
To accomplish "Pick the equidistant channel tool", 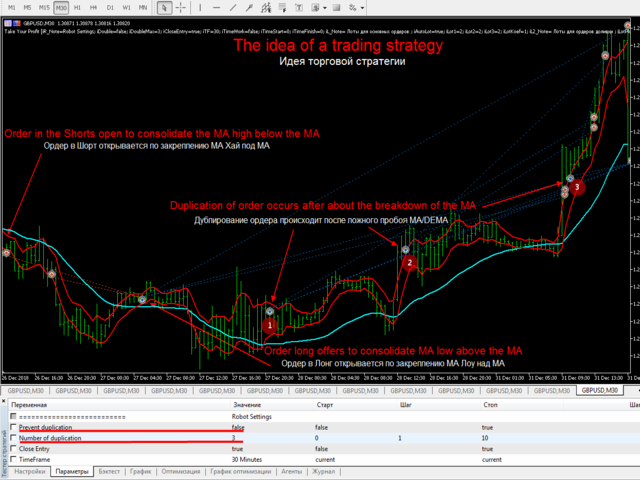I will coord(266,7).
